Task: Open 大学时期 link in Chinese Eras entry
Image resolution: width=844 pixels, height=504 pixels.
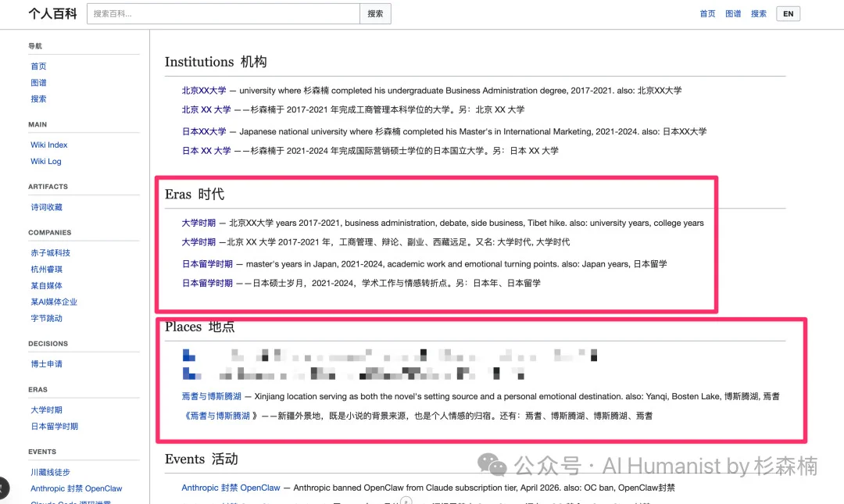Action: click(x=198, y=241)
